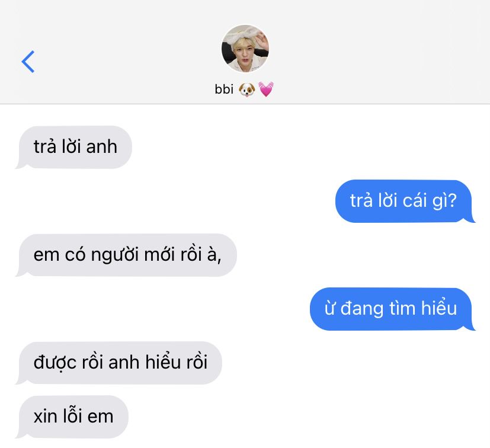This screenshot has width=490, height=448.
Task: Click the word "mới" in gray bubble
Action: [159, 255]
